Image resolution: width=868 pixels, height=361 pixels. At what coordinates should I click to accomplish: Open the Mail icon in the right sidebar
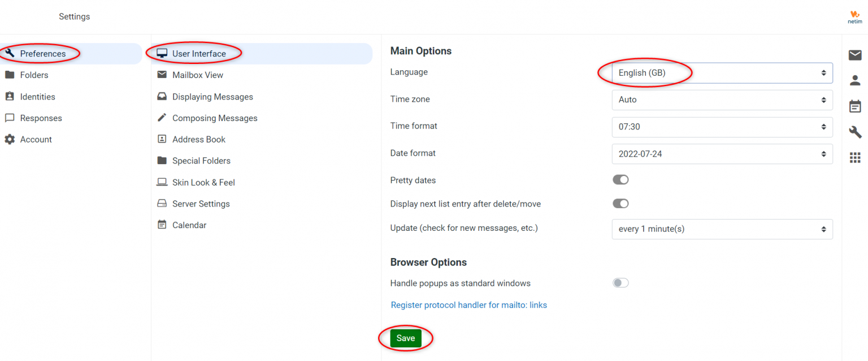click(855, 55)
